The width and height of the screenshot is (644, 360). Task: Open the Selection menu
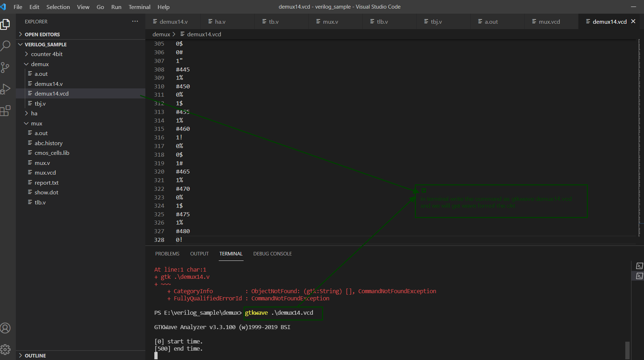pyautogui.click(x=58, y=7)
